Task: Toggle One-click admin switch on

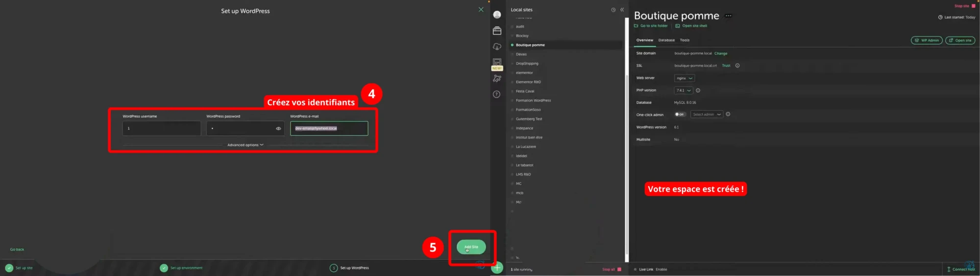Action: pyautogui.click(x=680, y=114)
